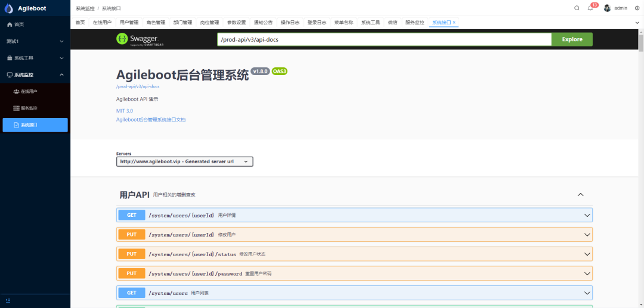The image size is (644, 308).
Task: Click the settings gear icon at top right
Action: 637,8
